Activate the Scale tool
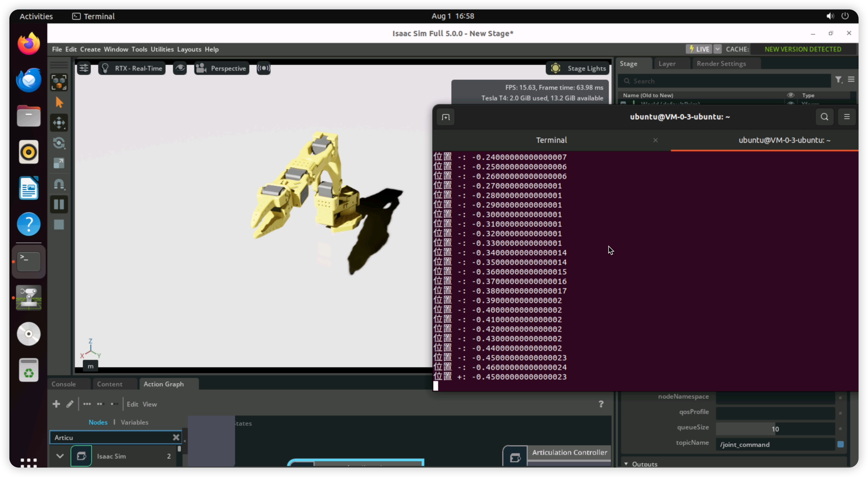 point(59,163)
